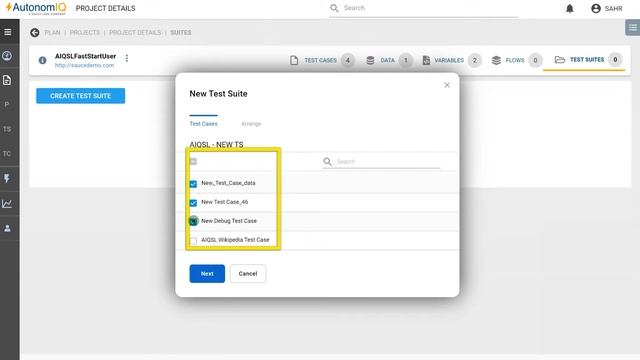This screenshot has height=360, width=640.
Task: Switch to the Test Cases dialog tab
Action: (x=203, y=124)
